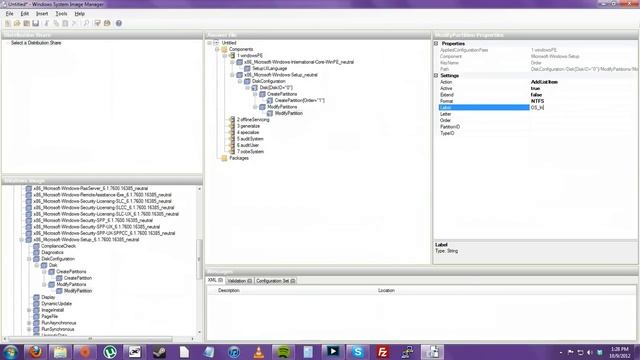Open the Windows Start orb

coord(10,352)
